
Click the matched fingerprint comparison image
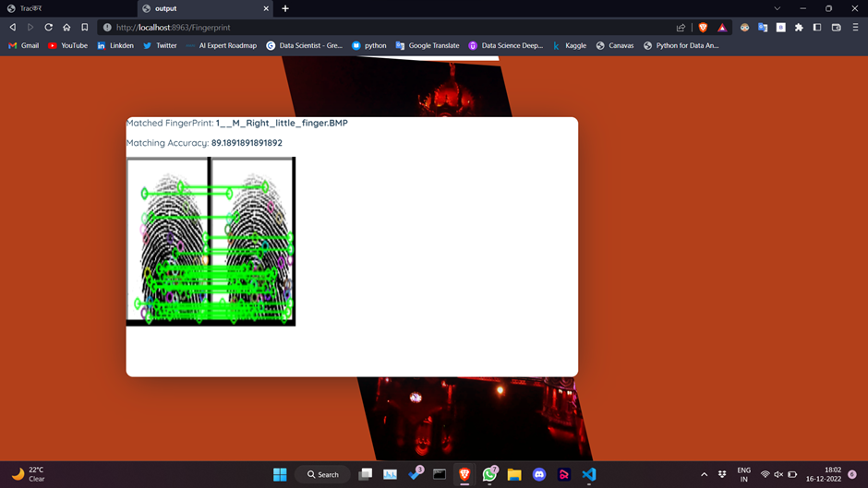211,242
